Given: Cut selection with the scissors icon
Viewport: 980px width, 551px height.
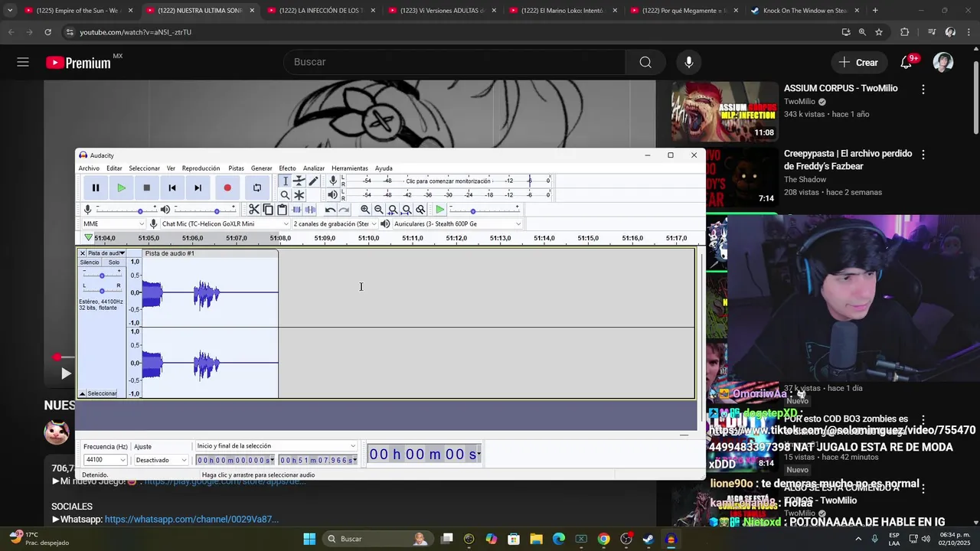Looking at the screenshot, I should coord(254,210).
